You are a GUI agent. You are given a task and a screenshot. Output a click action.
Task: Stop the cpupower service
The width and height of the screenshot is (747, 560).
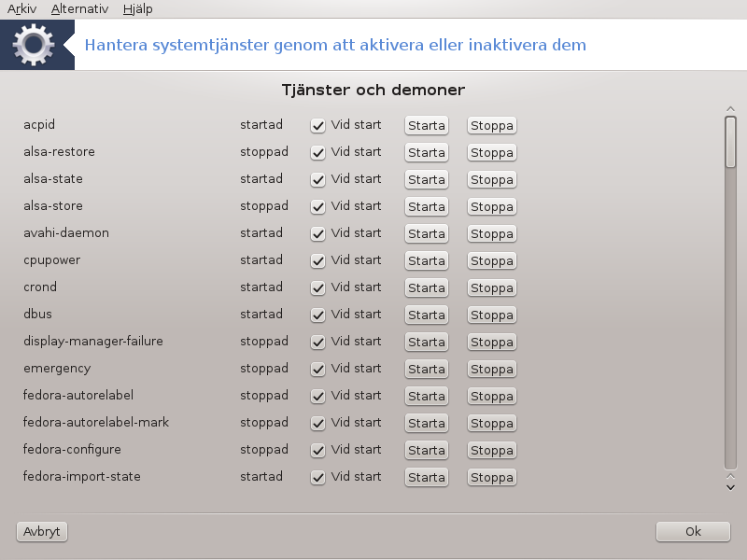[x=492, y=261]
